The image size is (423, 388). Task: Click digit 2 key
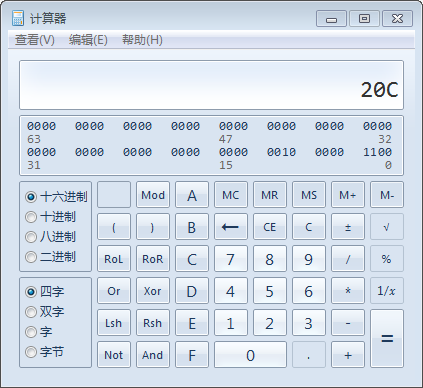pyautogui.click(x=270, y=323)
